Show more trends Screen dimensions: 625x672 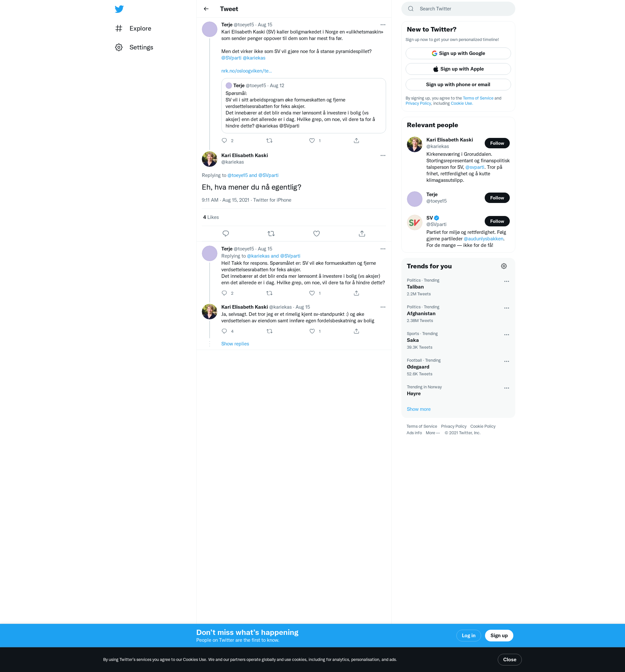[418, 409]
